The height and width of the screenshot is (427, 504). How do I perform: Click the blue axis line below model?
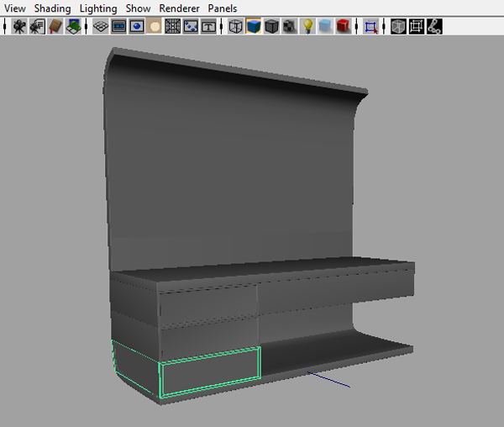pyautogui.click(x=328, y=380)
